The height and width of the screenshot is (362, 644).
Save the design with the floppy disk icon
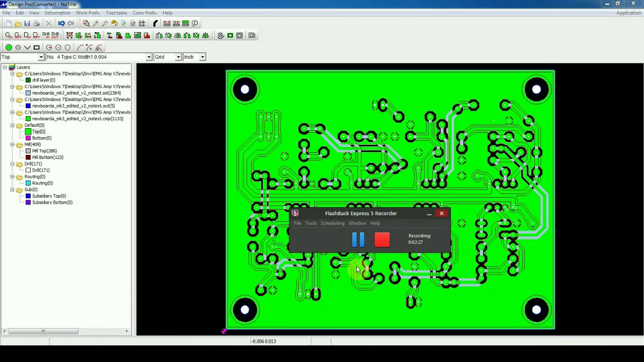point(27,24)
